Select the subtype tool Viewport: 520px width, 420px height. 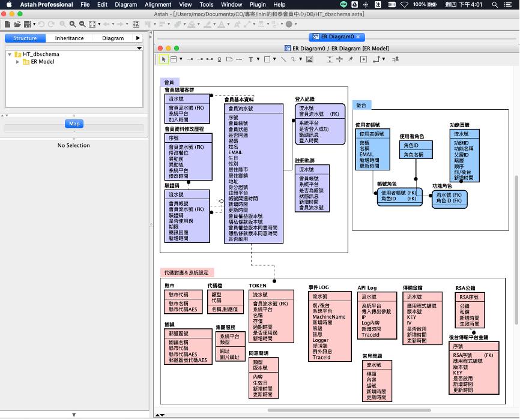tap(219, 59)
